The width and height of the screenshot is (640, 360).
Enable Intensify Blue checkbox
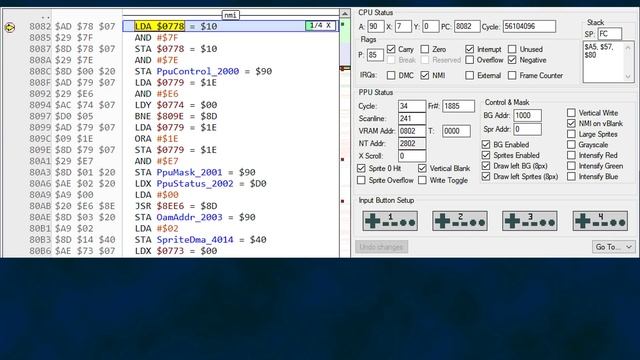coord(571,176)
